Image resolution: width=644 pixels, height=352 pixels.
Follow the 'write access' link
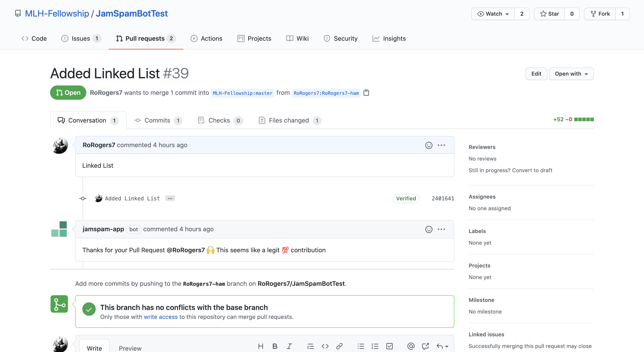click(x=161, y=317)
